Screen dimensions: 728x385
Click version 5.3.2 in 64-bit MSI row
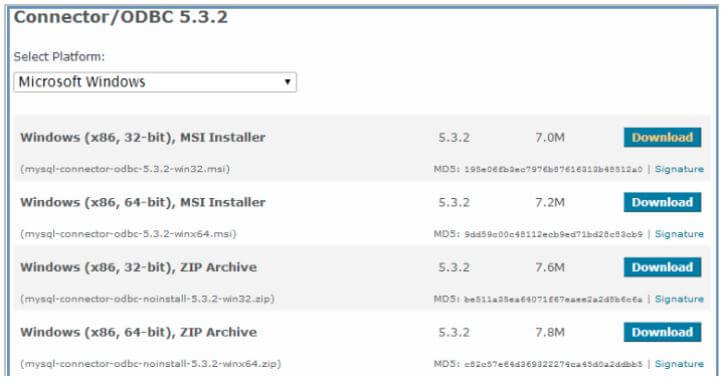(454, 203)
